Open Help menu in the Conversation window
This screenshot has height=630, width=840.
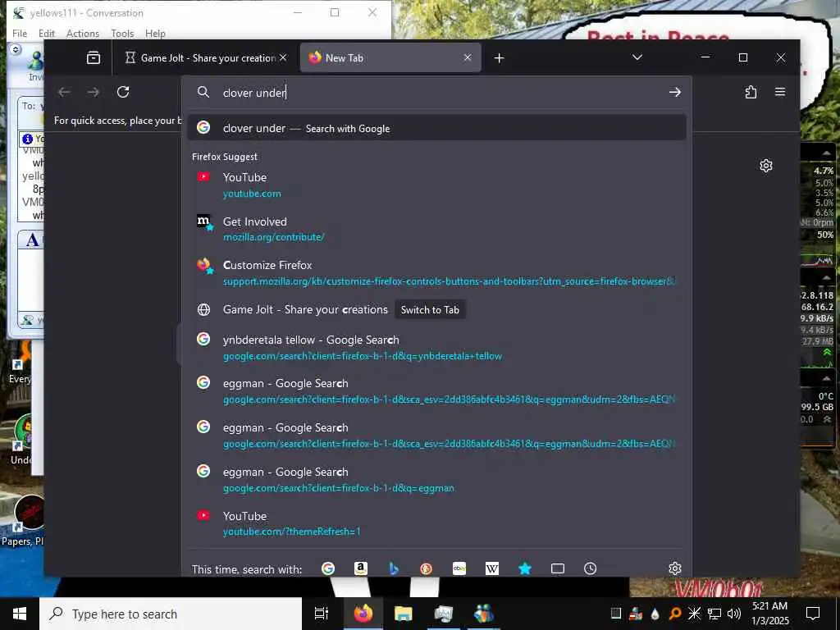tap(155, 33)
